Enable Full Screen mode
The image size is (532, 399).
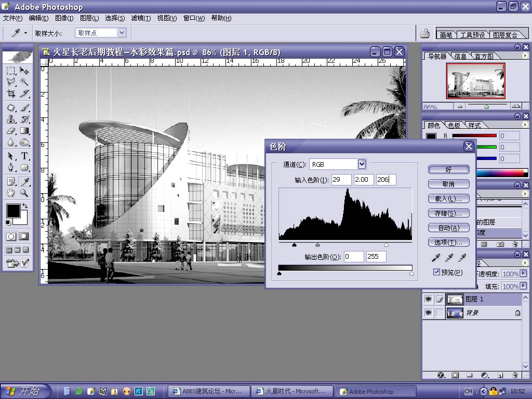[x=25, y=250]
